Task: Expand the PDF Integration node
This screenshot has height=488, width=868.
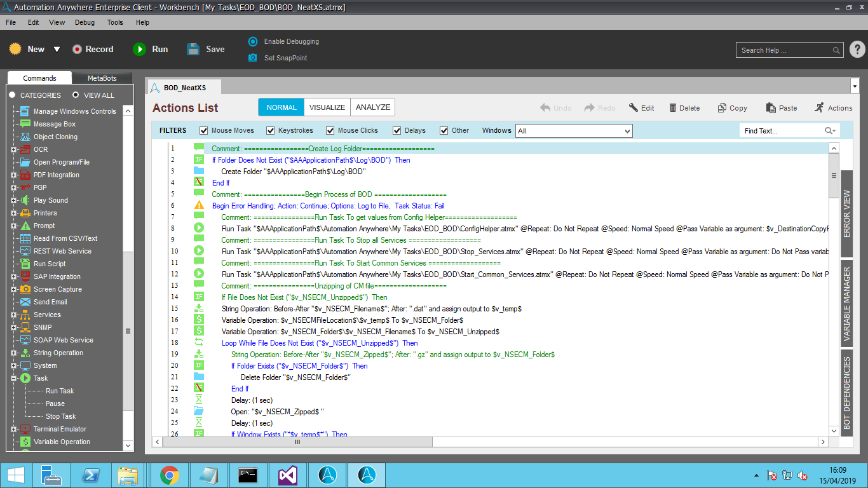Action: tap(13, 175)
